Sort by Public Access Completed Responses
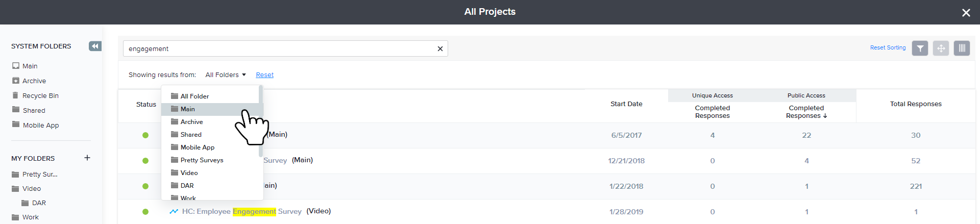Image resolution: width=980 pixels, height=224 pixels. click(806, 112)
